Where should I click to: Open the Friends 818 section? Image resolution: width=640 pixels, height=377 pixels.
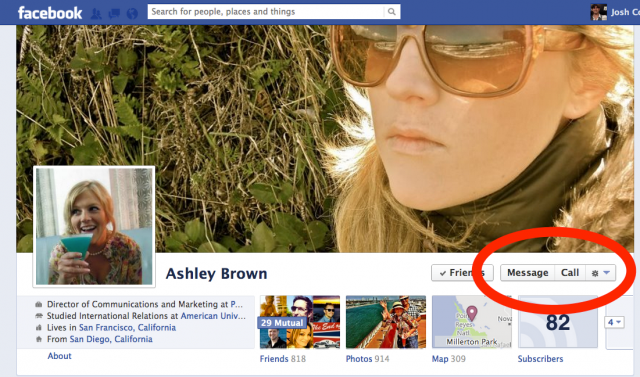coord(282,359)
